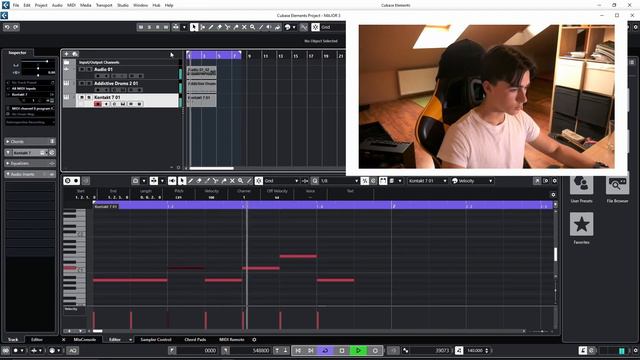Select the Play speaker tool in project toolbar

(269, 27)
